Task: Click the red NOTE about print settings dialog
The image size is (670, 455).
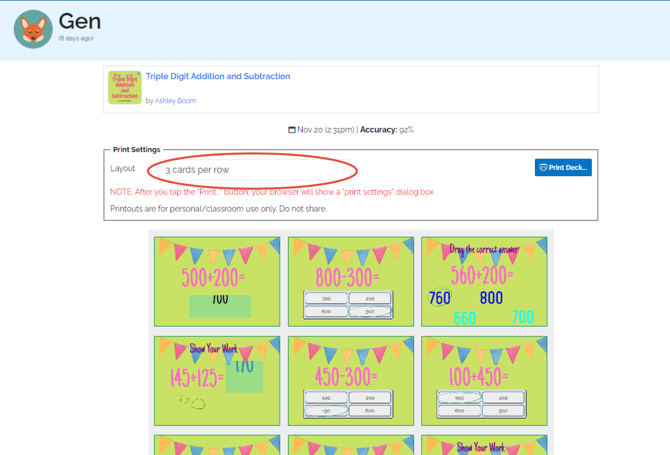Action: [x=272, y=192]
